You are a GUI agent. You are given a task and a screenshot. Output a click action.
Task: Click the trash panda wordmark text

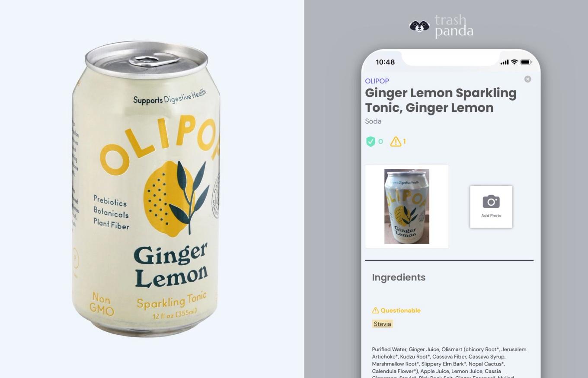coord(454,26)
